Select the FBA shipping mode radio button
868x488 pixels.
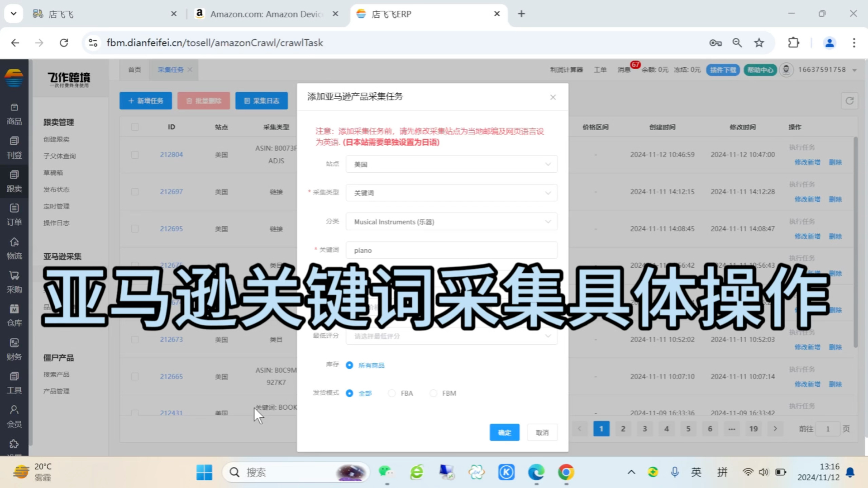(392, 393)
